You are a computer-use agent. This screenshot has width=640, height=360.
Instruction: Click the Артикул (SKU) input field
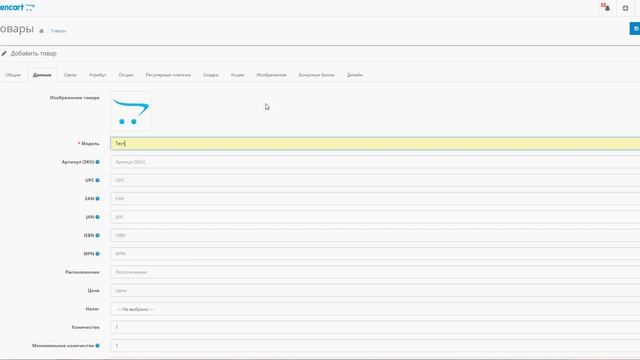375,162
